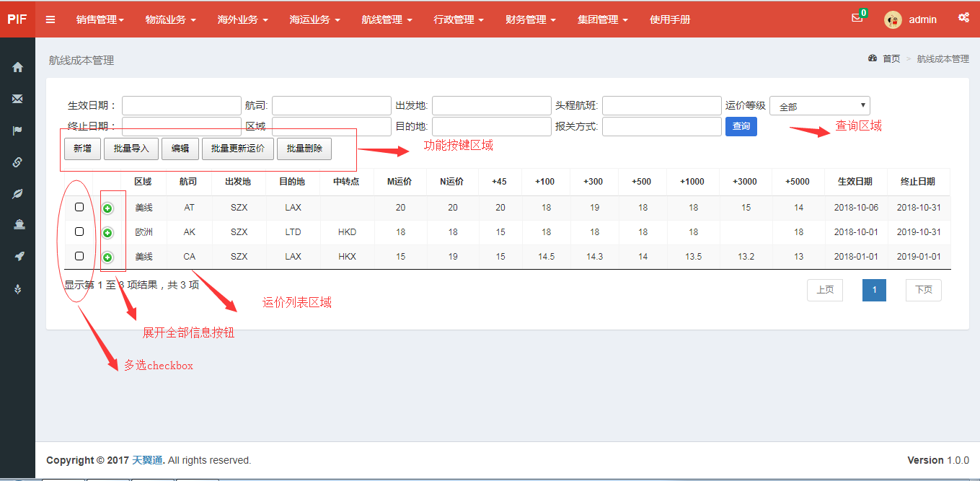The height and width of the screenshot is (481, 980).
Task: Click the 终止日期 column header
Action: coord(918,182)
